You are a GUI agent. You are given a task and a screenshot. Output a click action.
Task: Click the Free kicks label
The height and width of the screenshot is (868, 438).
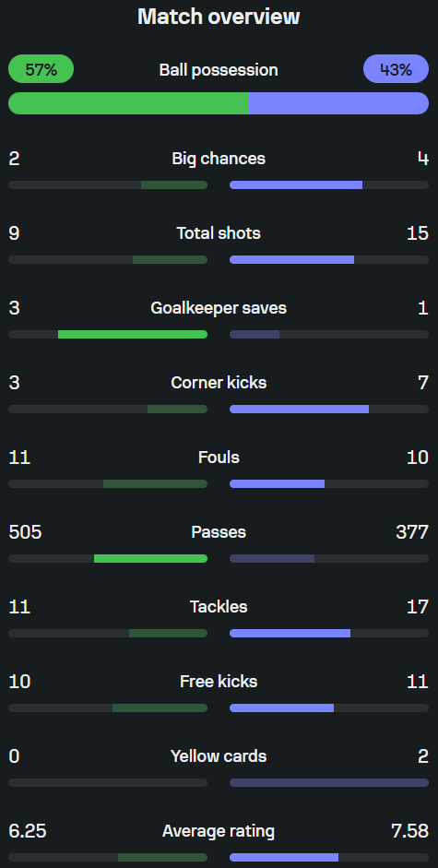click(x=219, y=682)
